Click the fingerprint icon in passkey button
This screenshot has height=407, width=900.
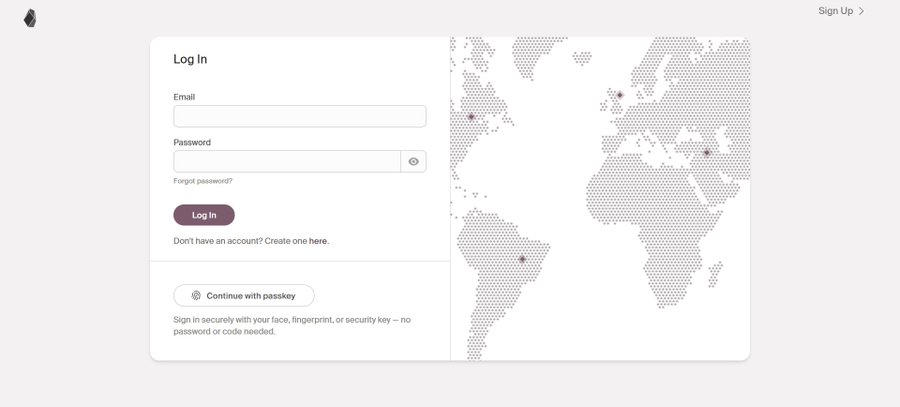coord(196,296)
